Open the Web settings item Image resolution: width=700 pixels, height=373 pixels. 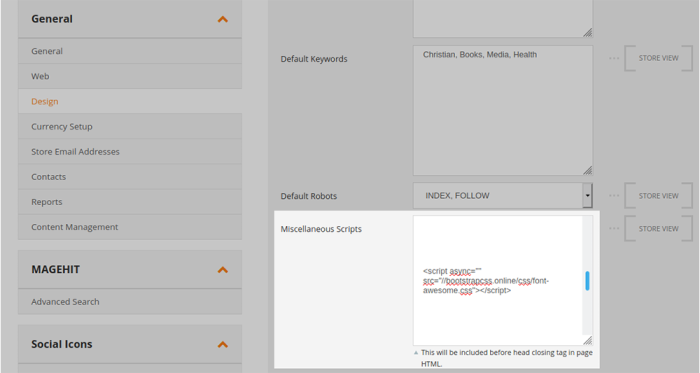(x=130, y=76)
